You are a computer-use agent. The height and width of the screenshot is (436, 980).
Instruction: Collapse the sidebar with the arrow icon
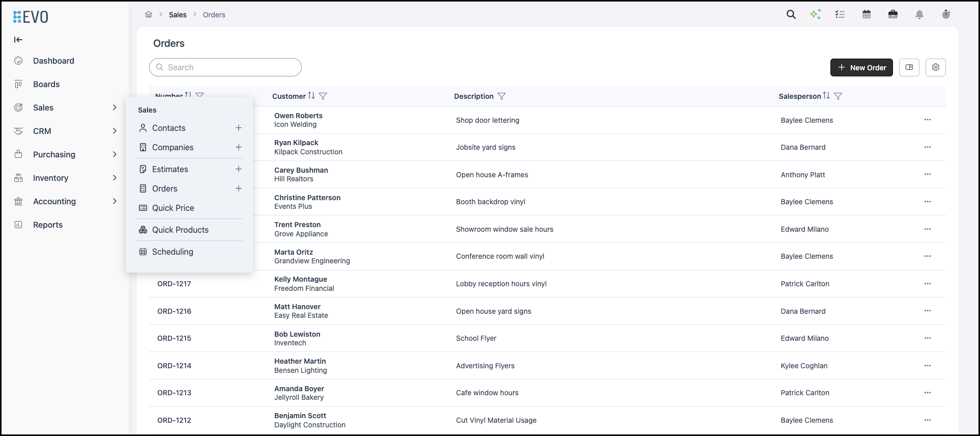tap(18, 40)
